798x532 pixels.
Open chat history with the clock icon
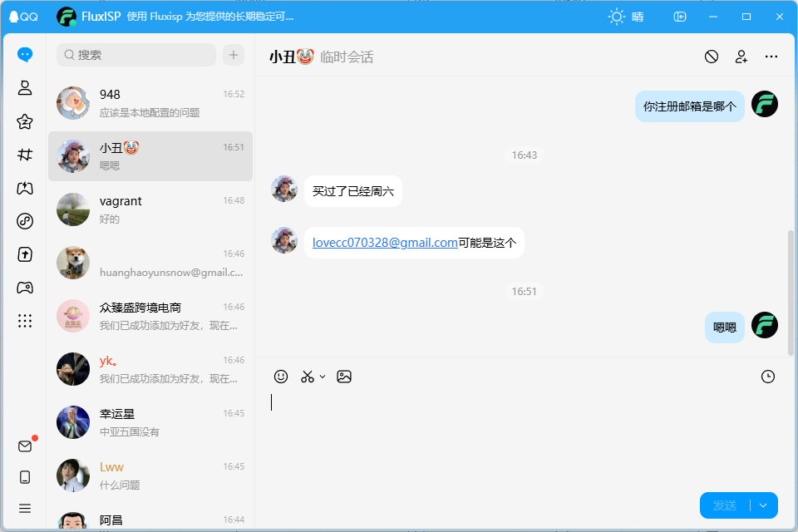coord(768,377)
